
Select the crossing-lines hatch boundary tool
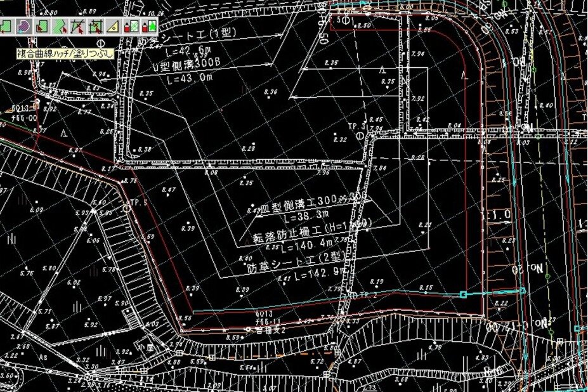(x=79, y=26)
